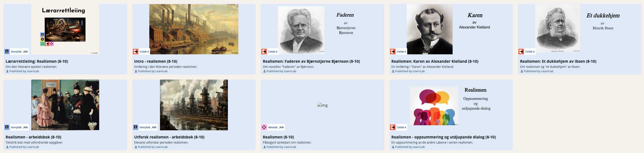Click the broken image placeholder on Idealab card
This screenshot has width=644, height=153.
(x=322, y=105)
